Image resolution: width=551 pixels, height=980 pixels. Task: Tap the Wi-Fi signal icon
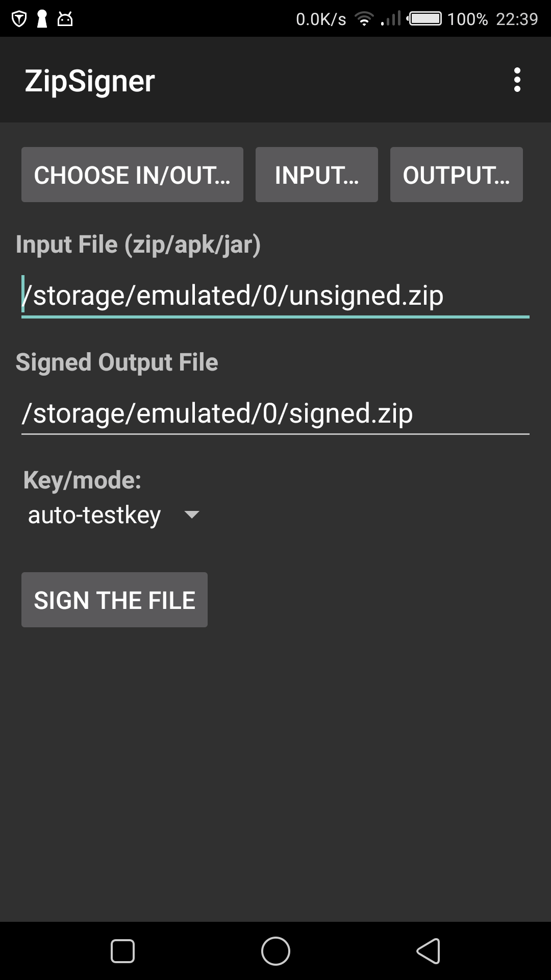364,19
